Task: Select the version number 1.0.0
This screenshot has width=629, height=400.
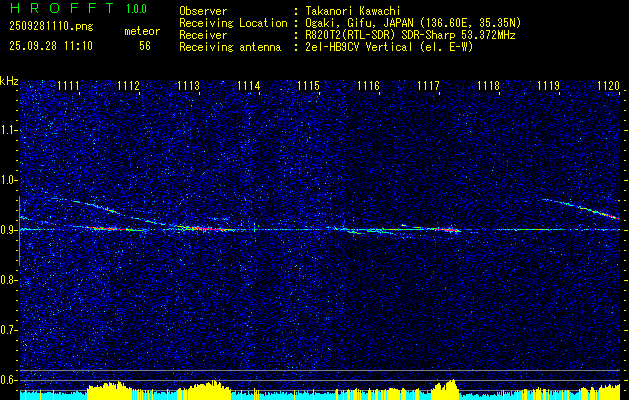Action: pyautogui.click(x=136, y=9)
